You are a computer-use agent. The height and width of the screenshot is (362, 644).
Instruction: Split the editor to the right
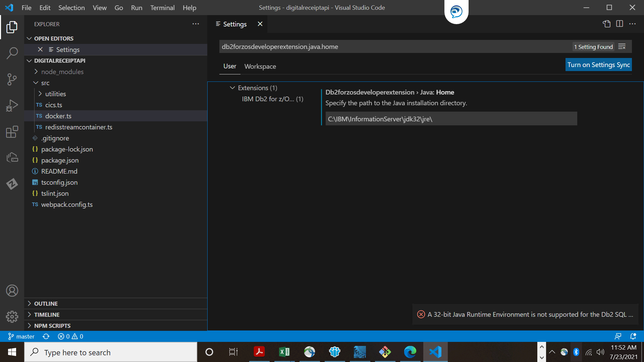620,24
